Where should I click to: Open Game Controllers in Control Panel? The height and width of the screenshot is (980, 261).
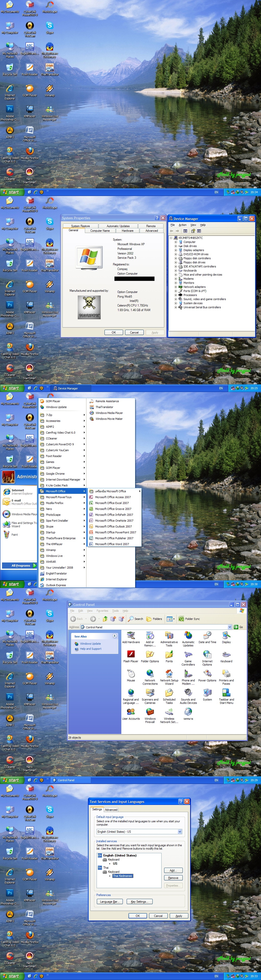pos(188,658)
